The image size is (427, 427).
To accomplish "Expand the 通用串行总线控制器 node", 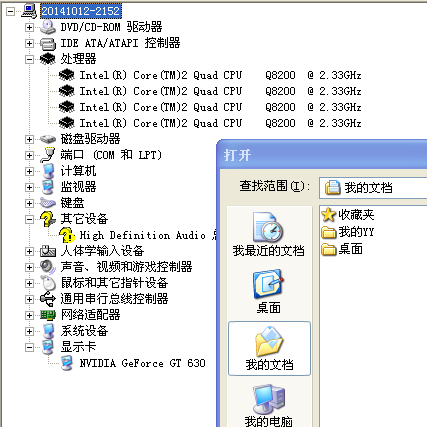I will [x=29, y=299].
